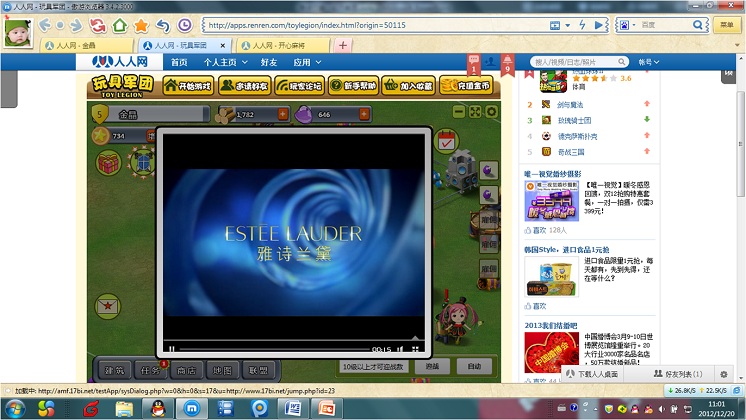Open the mail envelope star icon in game

(108, 306)
